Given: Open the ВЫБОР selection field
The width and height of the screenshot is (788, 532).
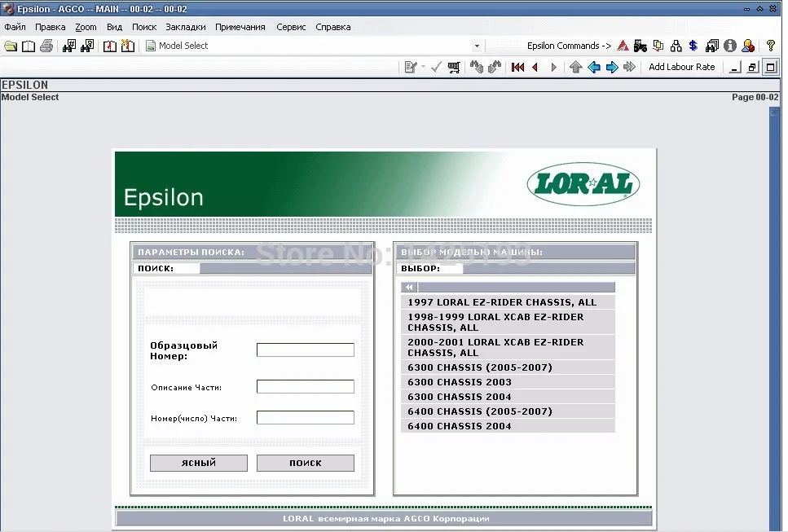Looking at the screenshot, I should click(x=432, y=267).
